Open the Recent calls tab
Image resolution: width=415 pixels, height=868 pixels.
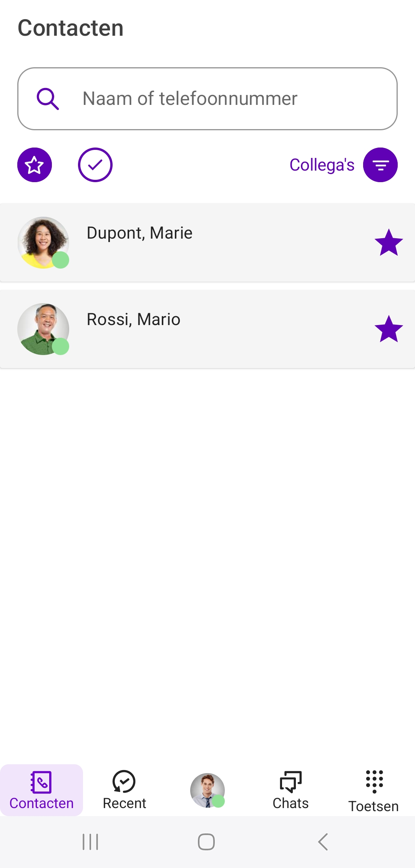[x=124, y=790]
